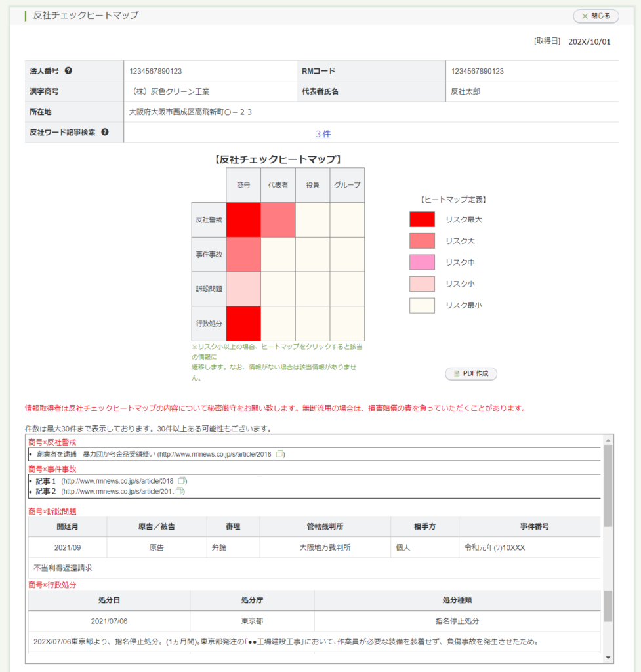Click the 役員 × 反社警戒 heatmap cell

(x=312, y=220)
